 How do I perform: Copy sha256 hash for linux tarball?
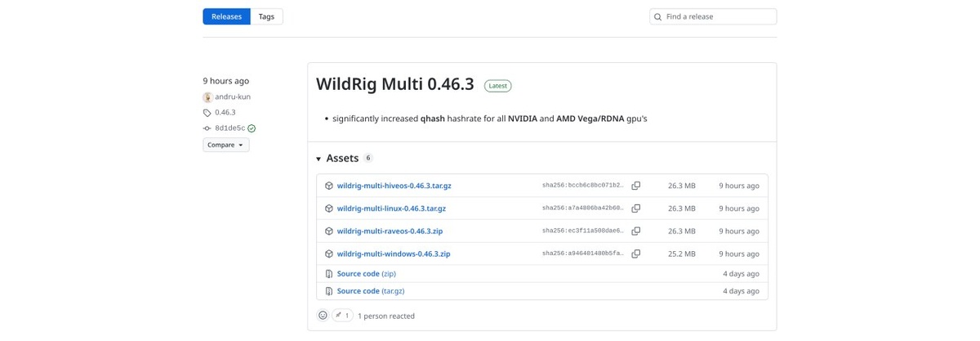635,209
